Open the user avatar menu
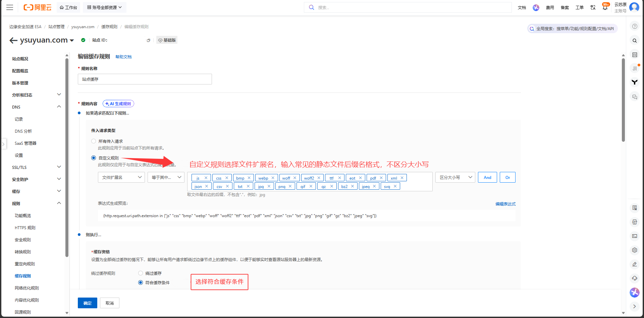The width and height of the screenshot is (644, 318). click(x=634, y=7)
